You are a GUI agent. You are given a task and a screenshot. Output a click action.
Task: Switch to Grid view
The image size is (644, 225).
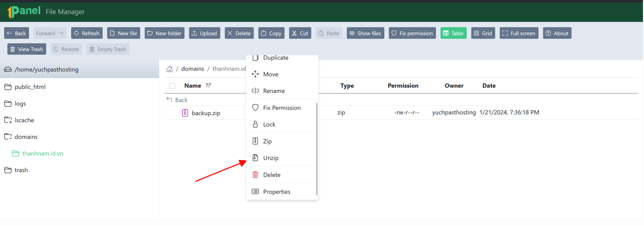pos(483,33)
